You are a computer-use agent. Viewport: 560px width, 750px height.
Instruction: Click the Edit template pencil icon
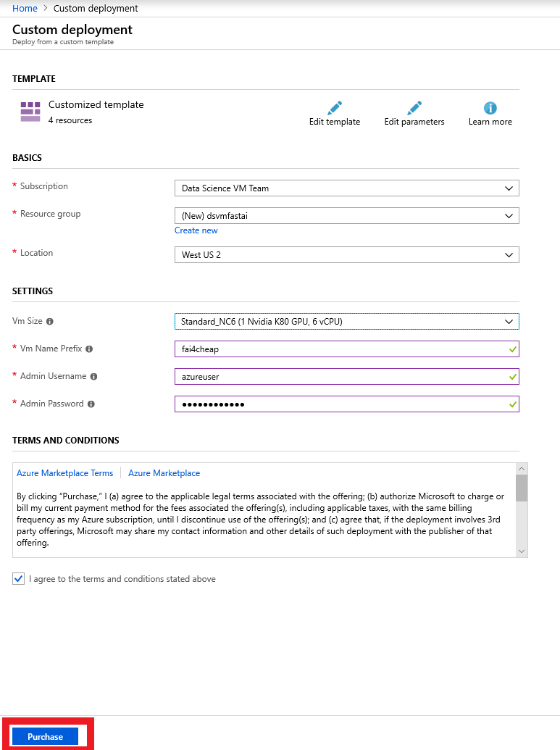click(334, 109)
